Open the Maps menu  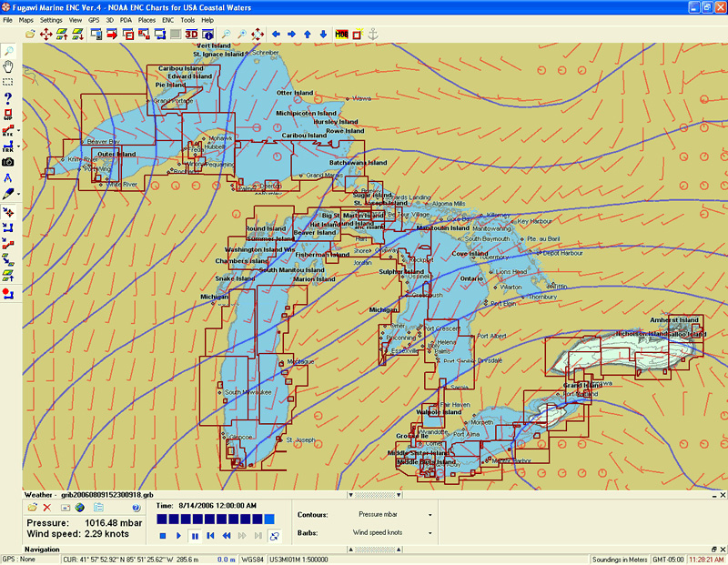click(x=26, y=20)
